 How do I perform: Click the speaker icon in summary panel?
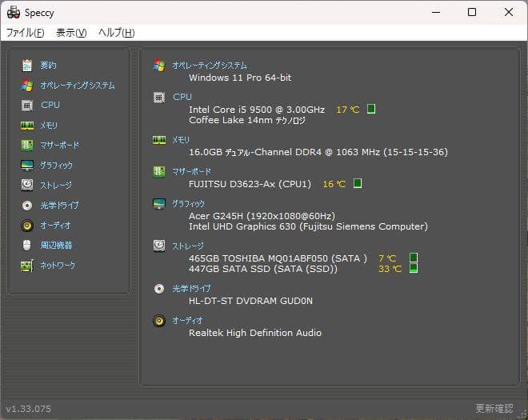(x=159, y=321)
